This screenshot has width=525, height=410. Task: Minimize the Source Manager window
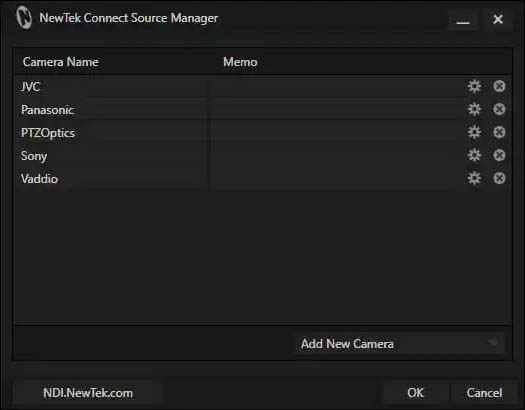tap(463, 20)
